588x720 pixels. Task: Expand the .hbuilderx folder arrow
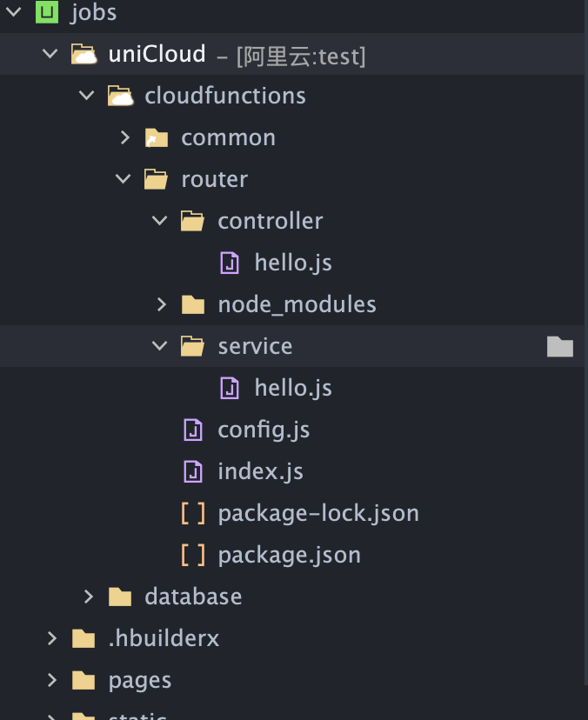coord(51,638)
